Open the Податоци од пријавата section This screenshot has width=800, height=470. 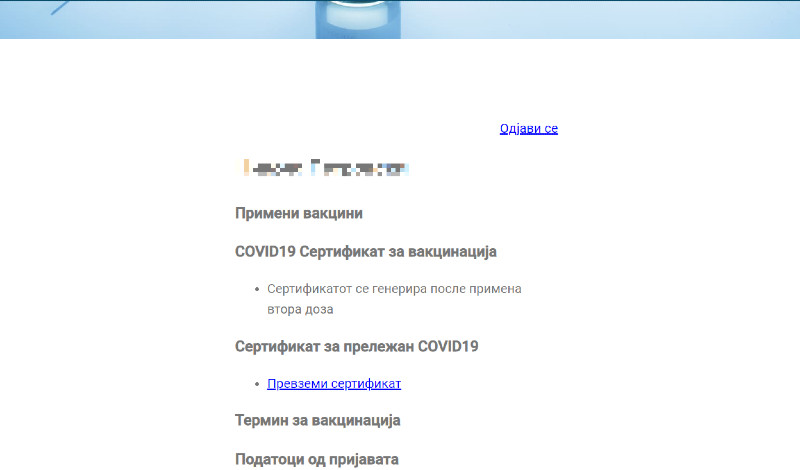click(316, 459)
